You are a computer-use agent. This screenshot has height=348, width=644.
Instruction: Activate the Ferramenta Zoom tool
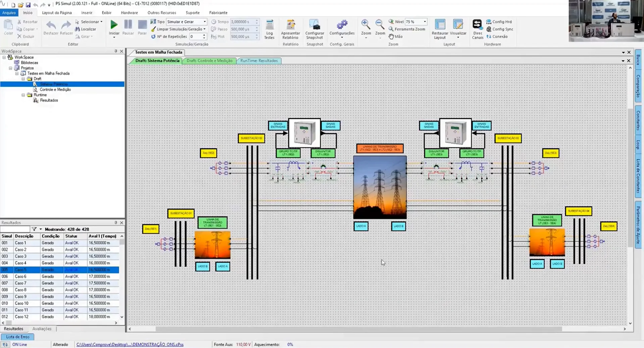(x=407, y=29)
